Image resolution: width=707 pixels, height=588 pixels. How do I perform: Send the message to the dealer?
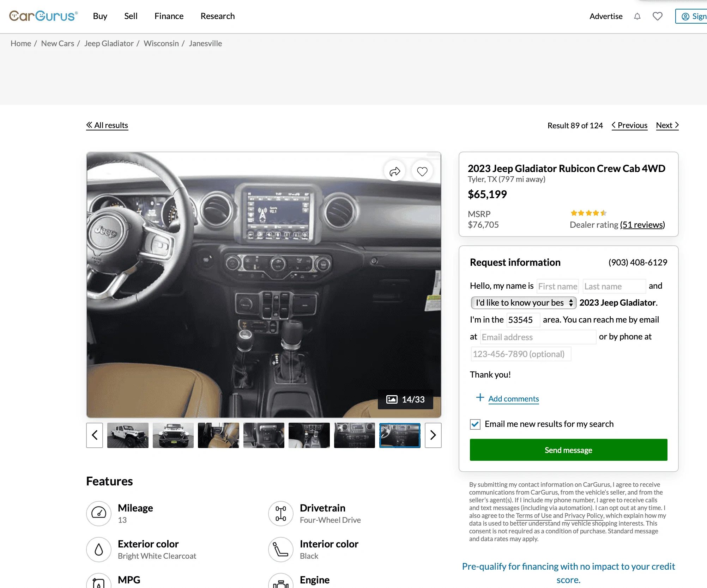point(569,450)
